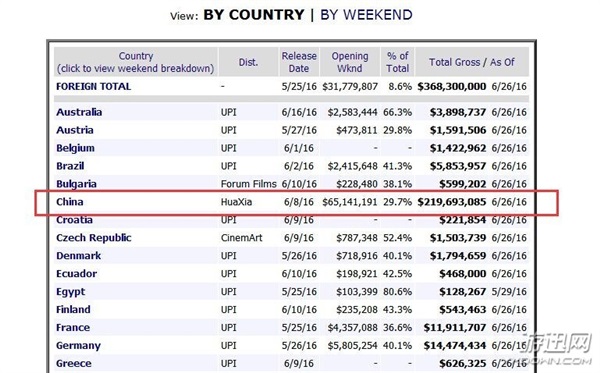Click the Release Date column header
The width and height of the screenshot is (600, 373).
tap(299, 62)
